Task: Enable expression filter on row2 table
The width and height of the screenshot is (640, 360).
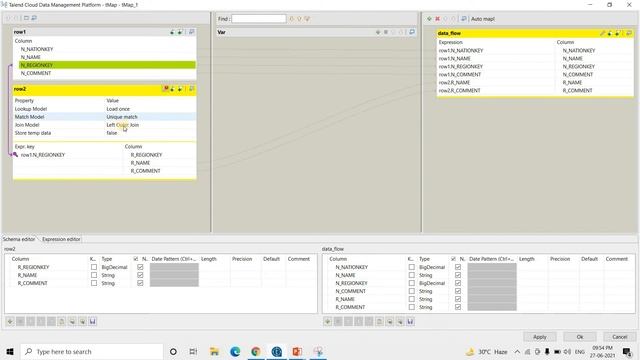Action: (173, 89)
